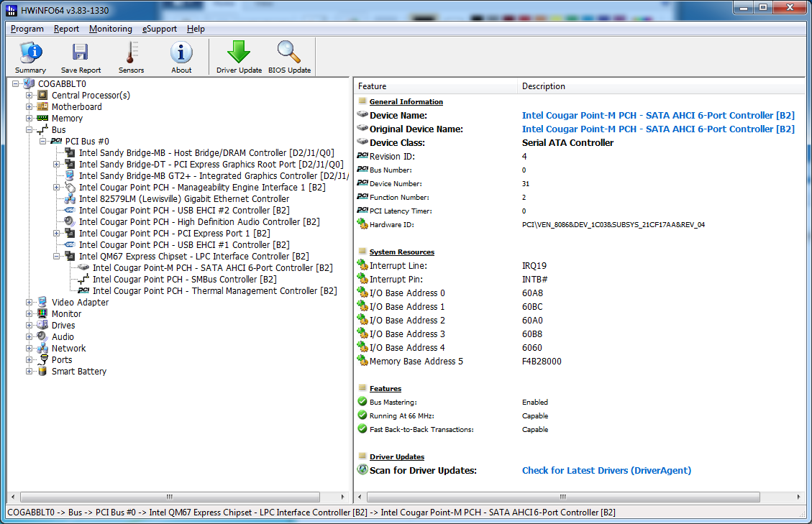Viewport: 812px width, 524px height.
Task: Click the Description column header
Action: tap(661, 86)
